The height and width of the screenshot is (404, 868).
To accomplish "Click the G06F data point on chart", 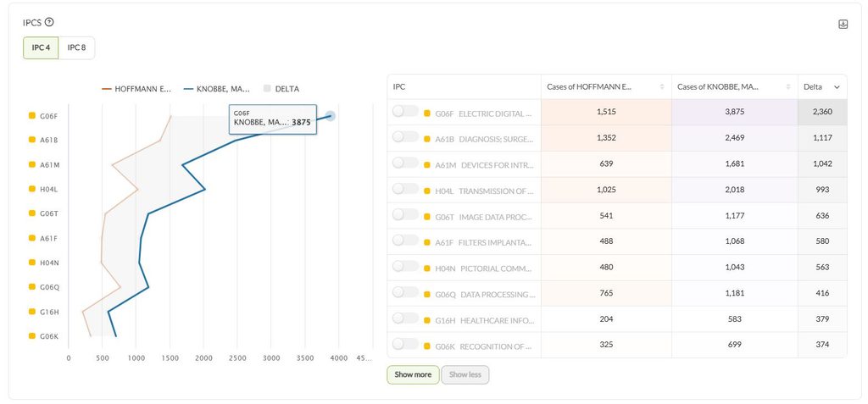I will [330, 116].
